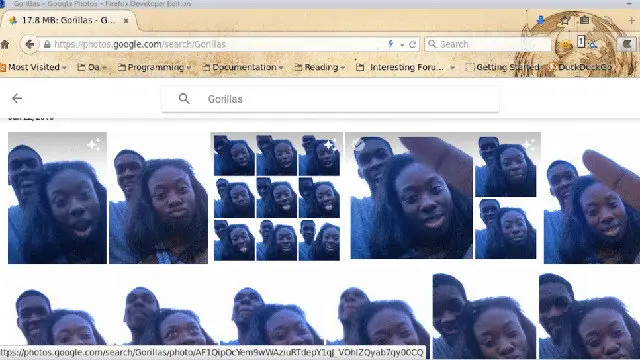640x360 pixels.
Task: Click the bookmark star icon
Action: click(x=565, y=20)
